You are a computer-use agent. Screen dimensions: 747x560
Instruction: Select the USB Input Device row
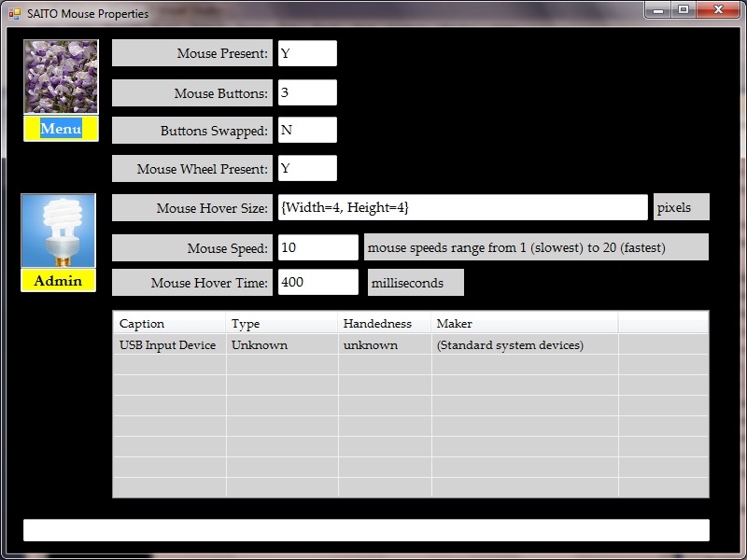coord(168,345)
